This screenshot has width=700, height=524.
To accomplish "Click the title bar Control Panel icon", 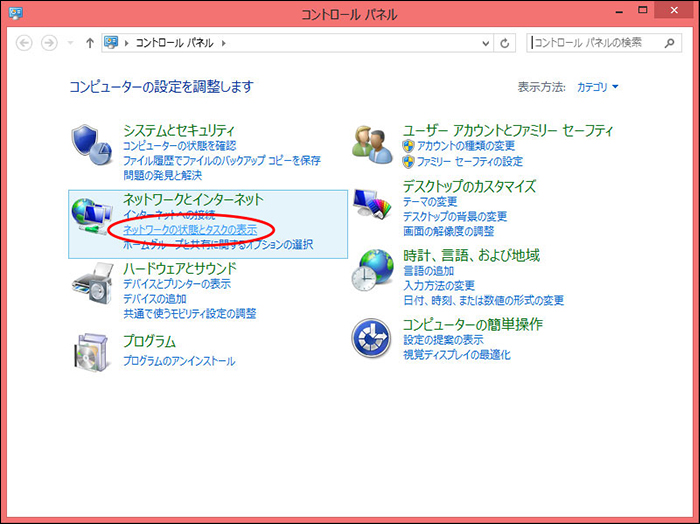I will tap(16, 13).
